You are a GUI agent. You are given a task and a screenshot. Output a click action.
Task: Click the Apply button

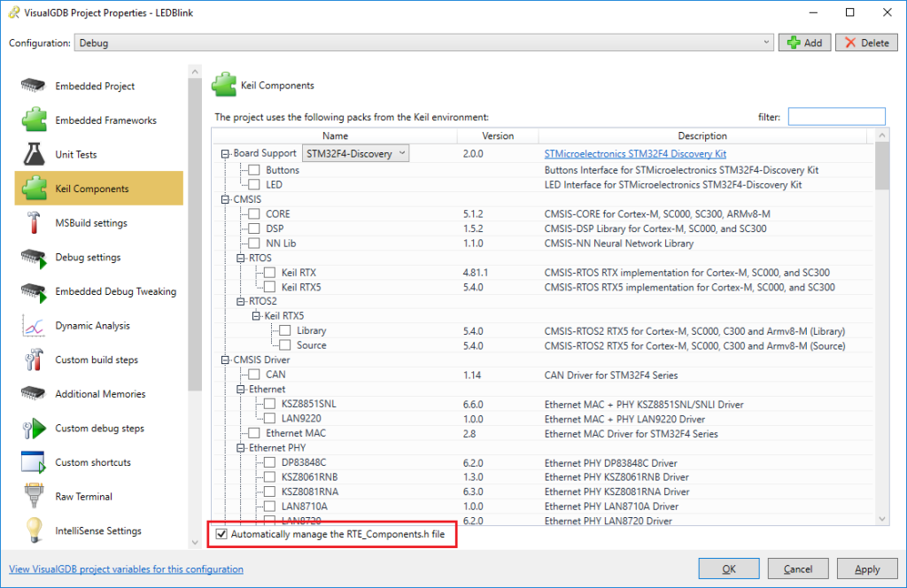point(867,569)
